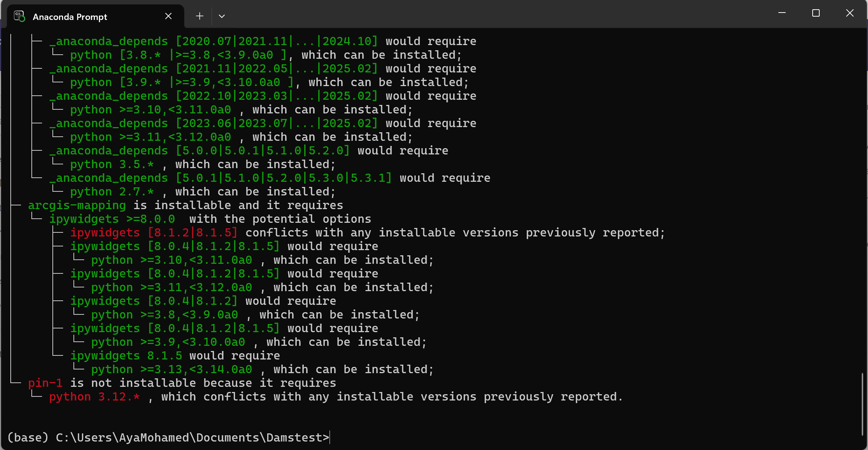The height and width of the screenshot is (450, 868).
Task: Close the terminal window
Action: click(850, 13)
